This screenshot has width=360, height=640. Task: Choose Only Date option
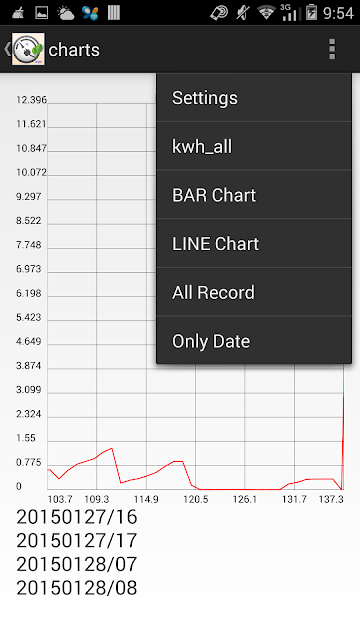click(x=254, y=341)
